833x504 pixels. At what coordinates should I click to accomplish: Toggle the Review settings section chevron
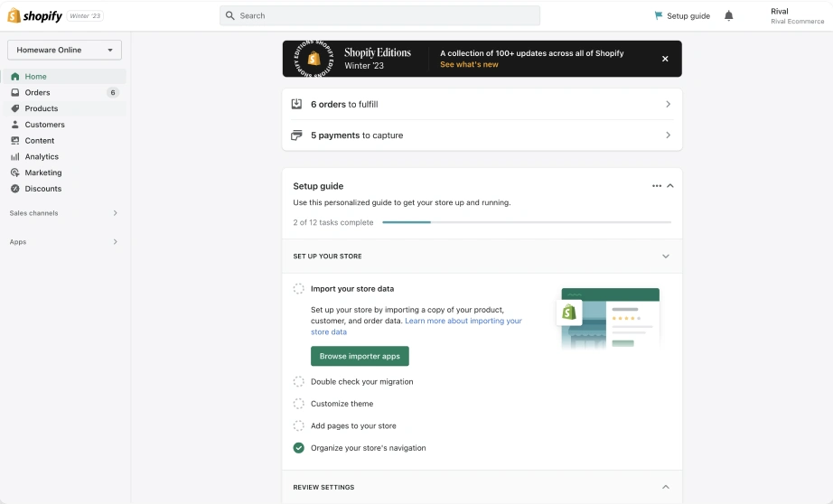point(666,487)
